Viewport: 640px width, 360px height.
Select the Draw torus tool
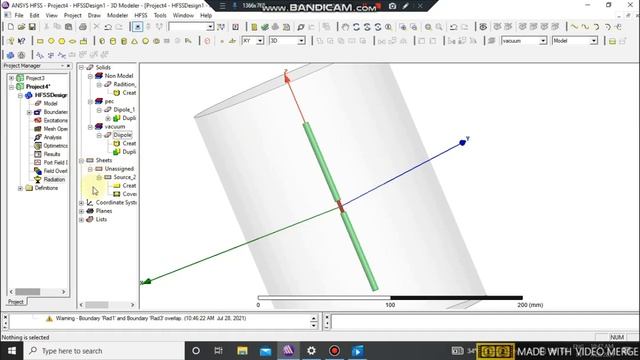pos(156,41)
